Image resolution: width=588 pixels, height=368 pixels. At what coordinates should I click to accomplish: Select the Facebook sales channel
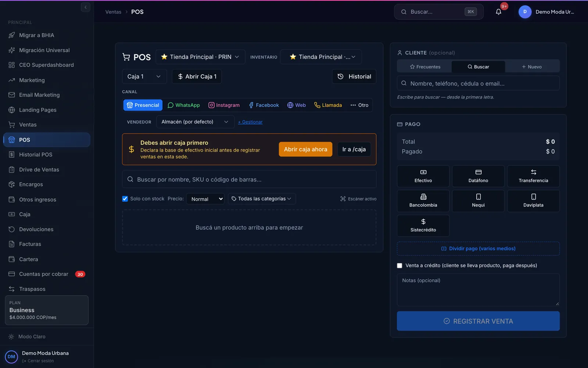(264, 105)
